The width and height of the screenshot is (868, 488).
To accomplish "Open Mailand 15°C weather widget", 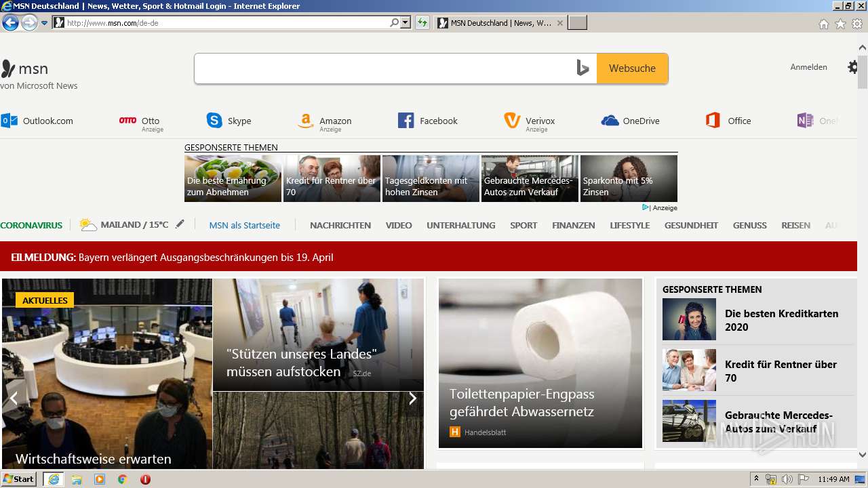I will (124, 225).
